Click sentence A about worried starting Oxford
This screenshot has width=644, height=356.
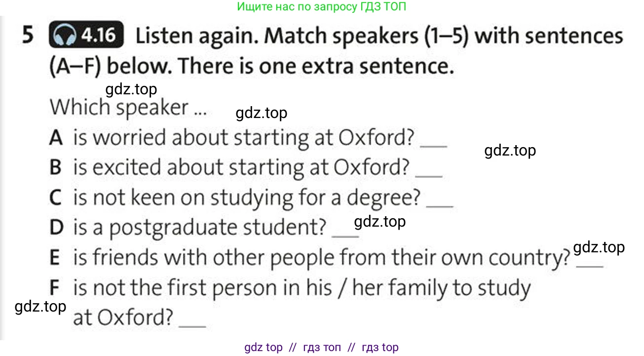[231, 138]
